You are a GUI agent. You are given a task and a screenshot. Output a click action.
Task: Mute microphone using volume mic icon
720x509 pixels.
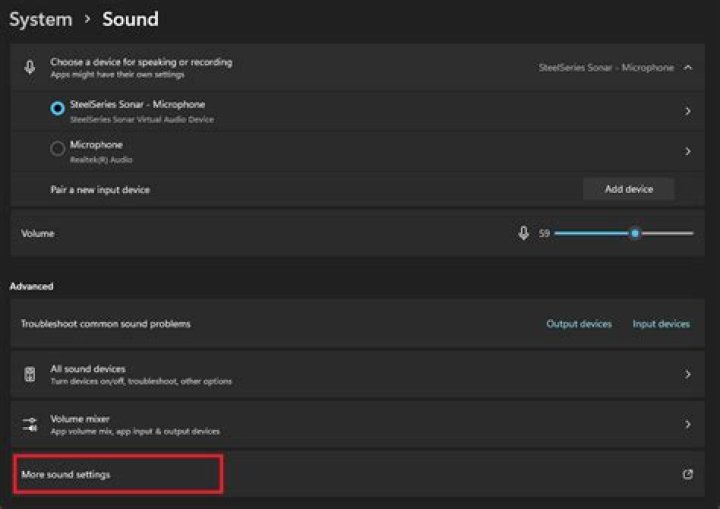click(523, 233)
